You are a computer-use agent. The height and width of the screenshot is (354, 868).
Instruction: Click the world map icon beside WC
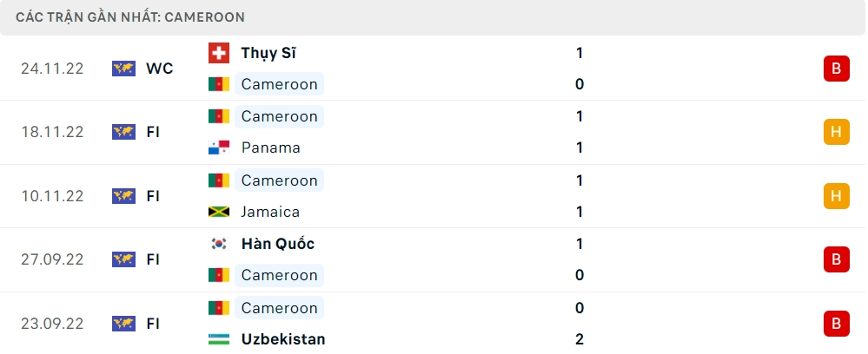pyautogui.click(x=124, y=69)
